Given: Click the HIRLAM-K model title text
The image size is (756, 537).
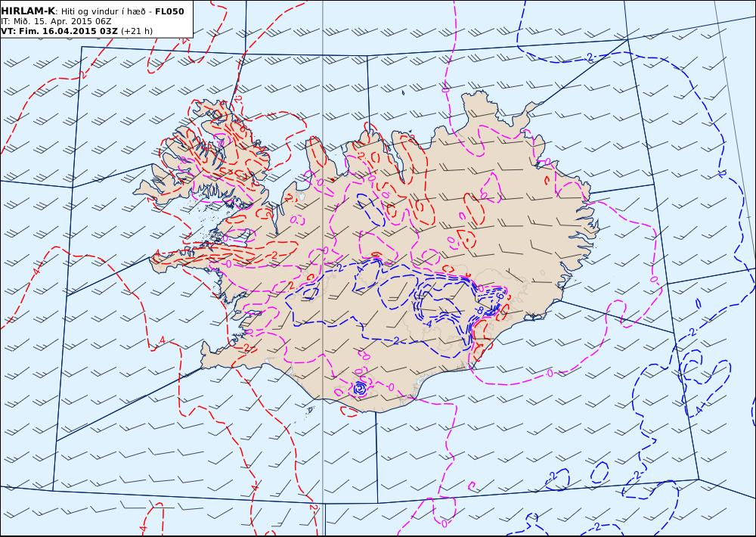Looking at the screenshot, I should (28, 11).
